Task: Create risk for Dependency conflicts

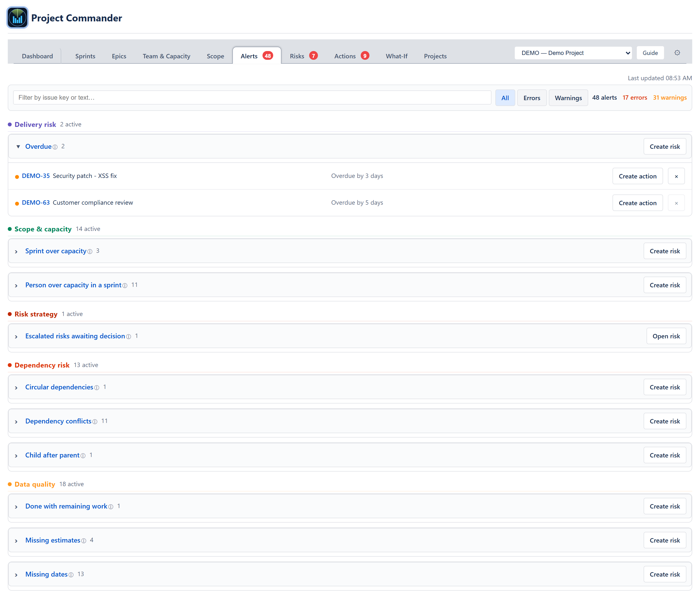Action: [x=664, y=421]
